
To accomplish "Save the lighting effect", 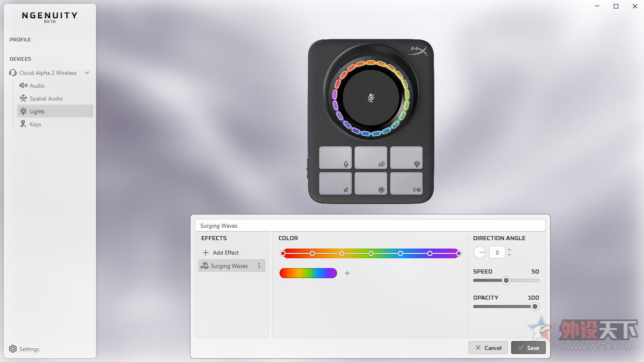I will coord(528,348).
